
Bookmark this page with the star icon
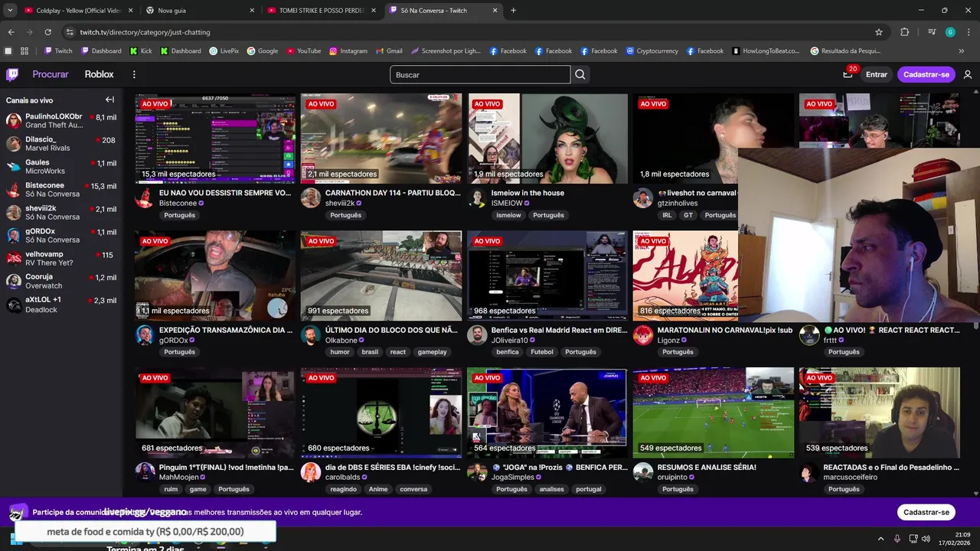click(879, 32)
